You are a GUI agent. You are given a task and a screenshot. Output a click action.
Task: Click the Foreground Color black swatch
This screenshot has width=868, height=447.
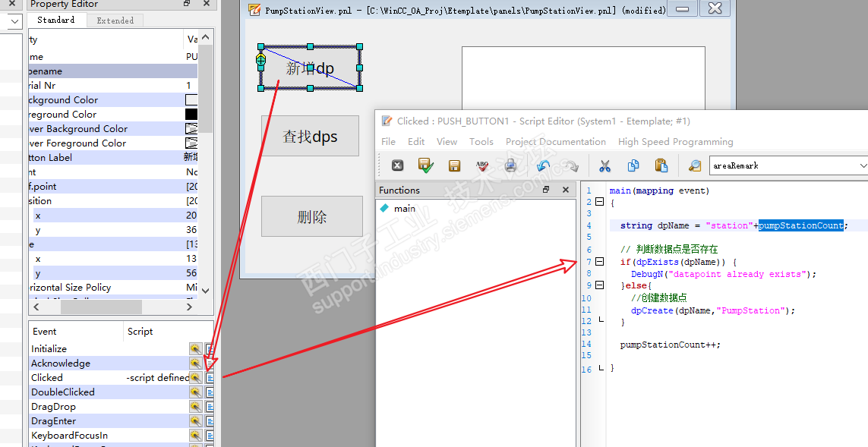pyautogui.click(x=191, y=115)
